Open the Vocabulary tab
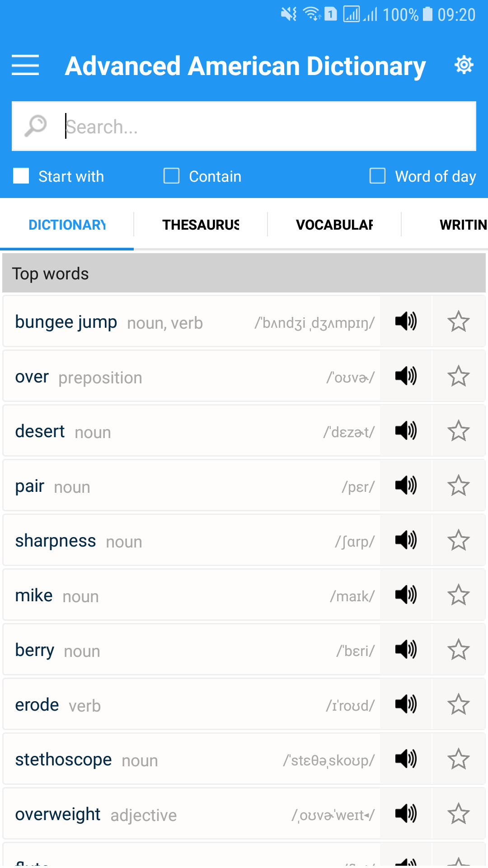488x868 pixels. click(334, 225)
